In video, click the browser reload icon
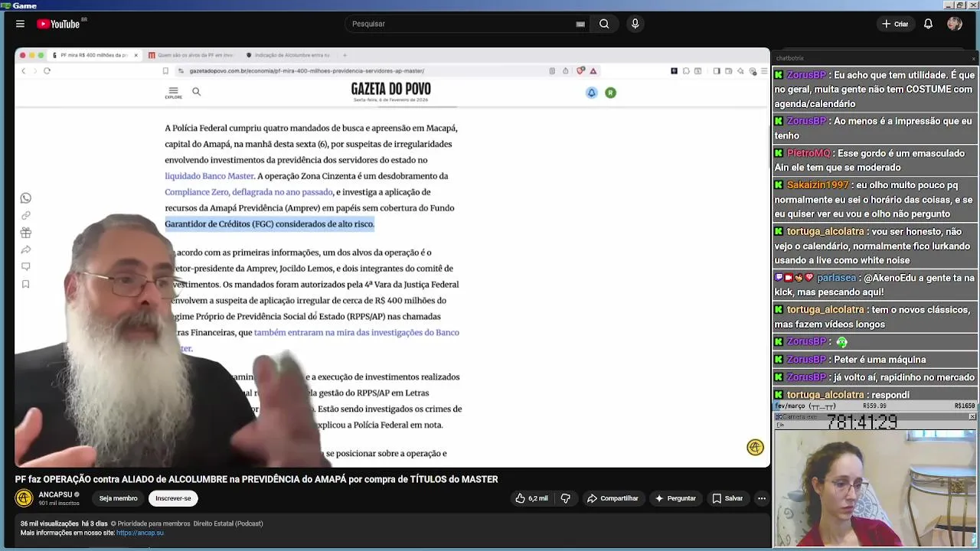This screenshot has height=551, width=980. click(47, 71)
